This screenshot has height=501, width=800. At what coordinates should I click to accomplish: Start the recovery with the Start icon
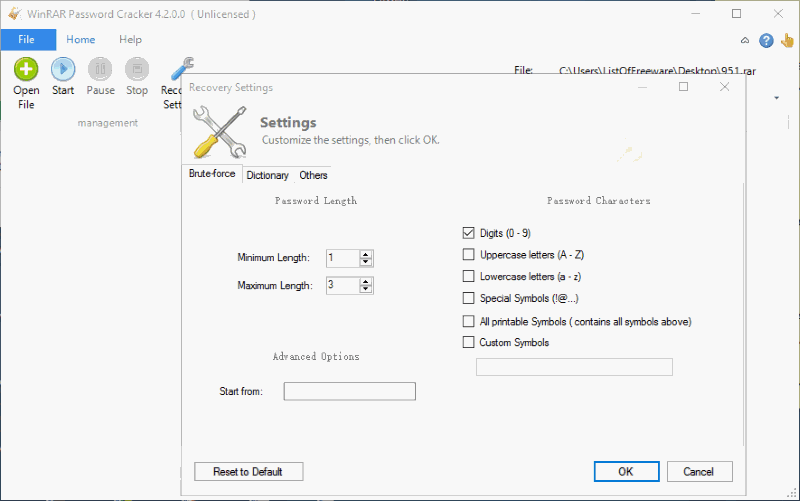63,69
